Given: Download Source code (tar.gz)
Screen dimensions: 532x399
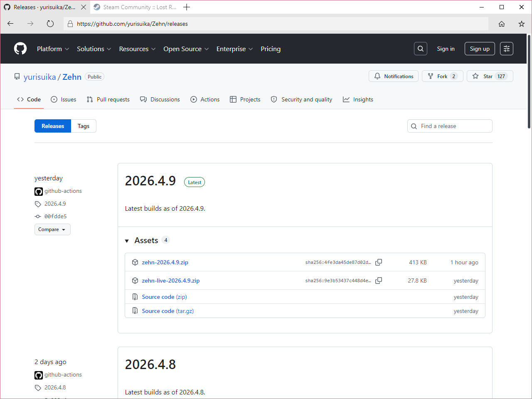Looking at the screenshot, I should 168,311.
